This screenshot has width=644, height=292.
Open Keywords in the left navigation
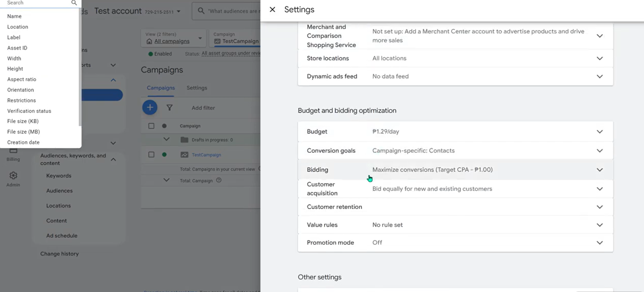59,176
